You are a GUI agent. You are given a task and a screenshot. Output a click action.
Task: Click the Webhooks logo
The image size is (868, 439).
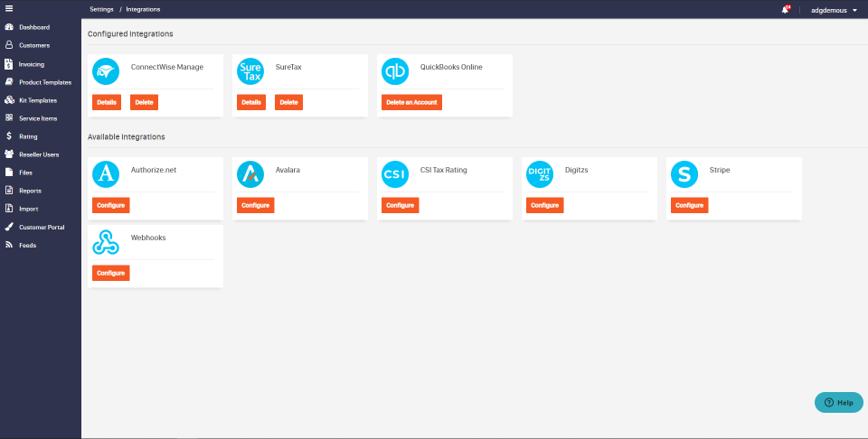(x=106, y=242)
